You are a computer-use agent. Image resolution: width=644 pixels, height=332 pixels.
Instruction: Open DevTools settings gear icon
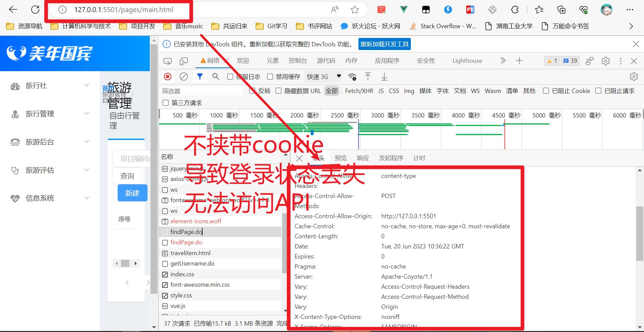coord(606,61)
